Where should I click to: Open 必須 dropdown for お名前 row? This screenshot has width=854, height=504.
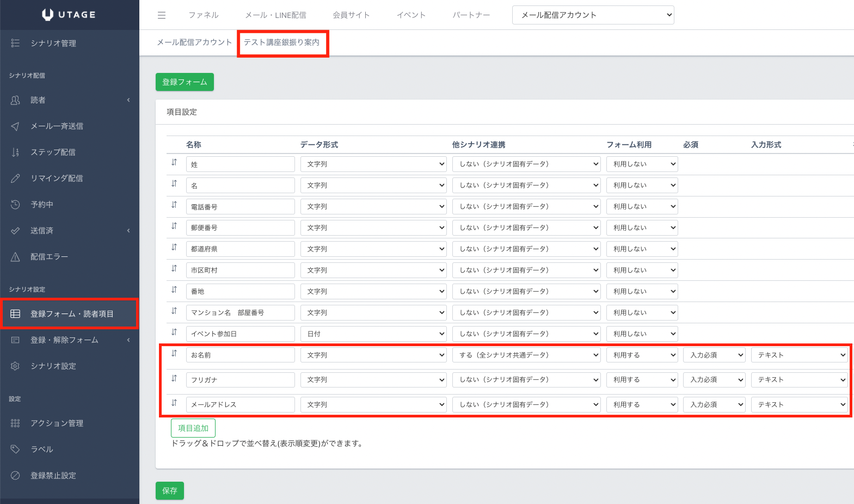[714, 355]
